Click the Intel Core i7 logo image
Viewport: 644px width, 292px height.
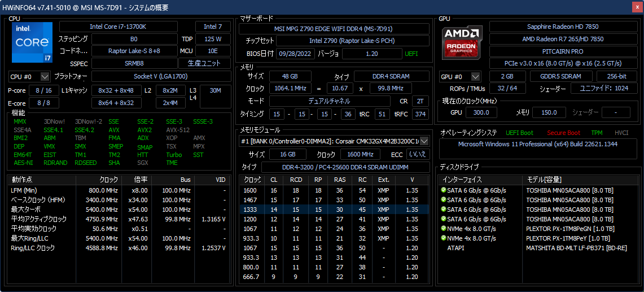point(32,42)
